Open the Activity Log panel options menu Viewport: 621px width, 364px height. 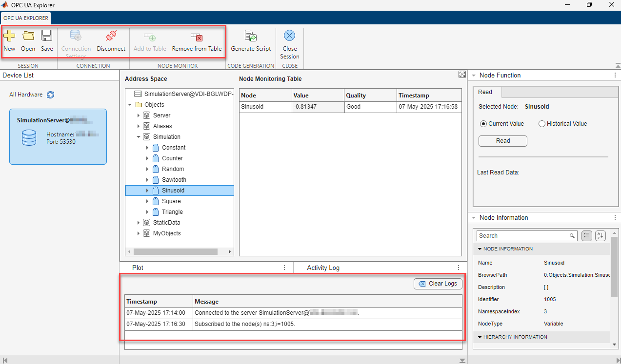(x=458, y=268)
